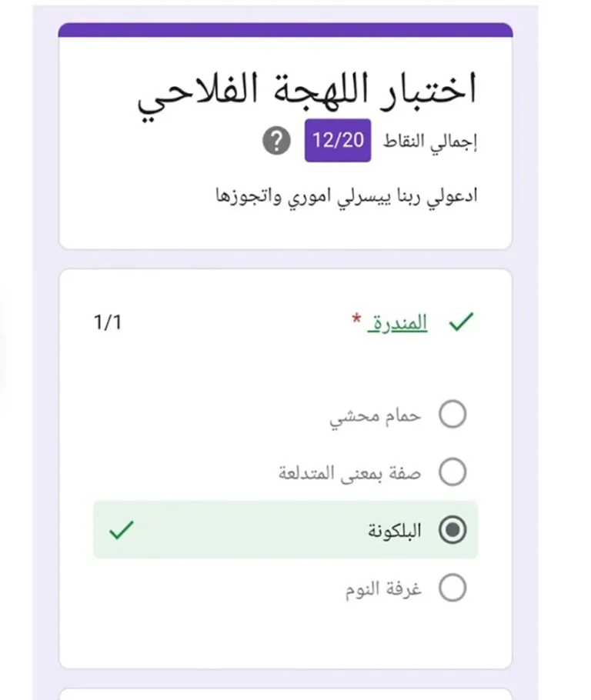Click the البلكونة answer text

tap(393, 531)
